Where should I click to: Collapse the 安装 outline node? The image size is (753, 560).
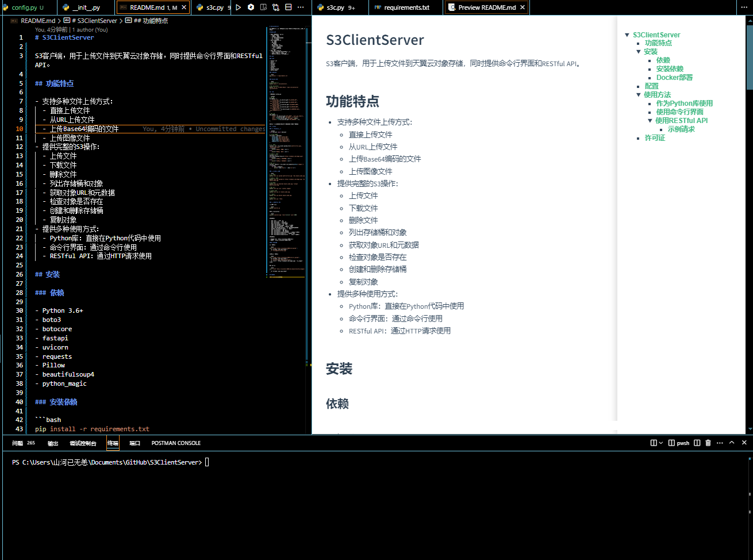(x=639, y=52)
